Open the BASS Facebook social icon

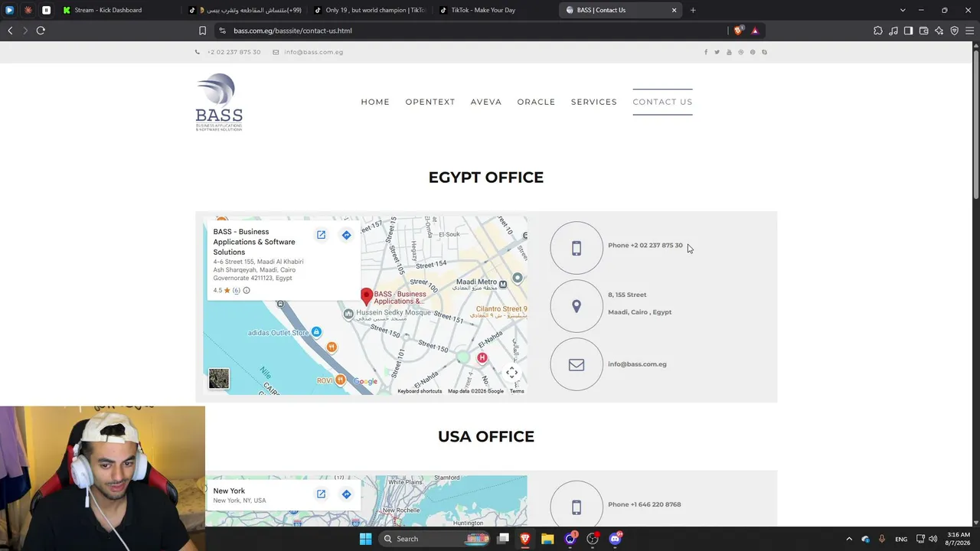point(706,52)
